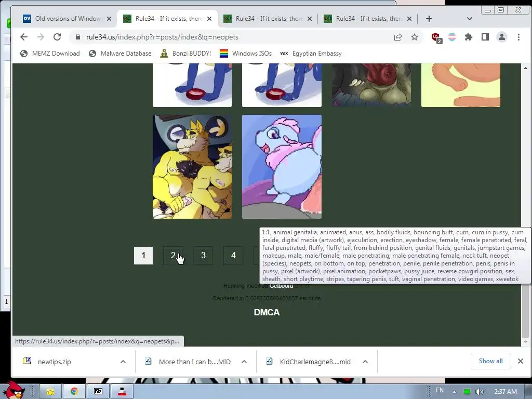Reload the current page
Image resolution: width=532 pixels, height=399 pixels.
point(57,37)
